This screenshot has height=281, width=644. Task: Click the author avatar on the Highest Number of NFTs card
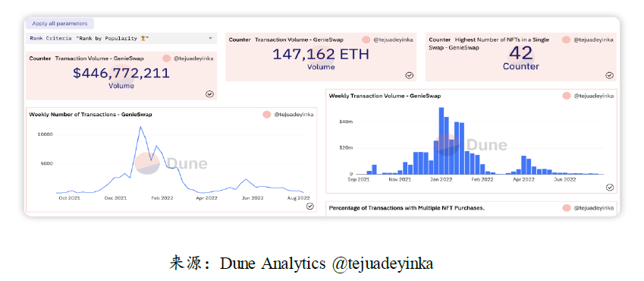567,39
